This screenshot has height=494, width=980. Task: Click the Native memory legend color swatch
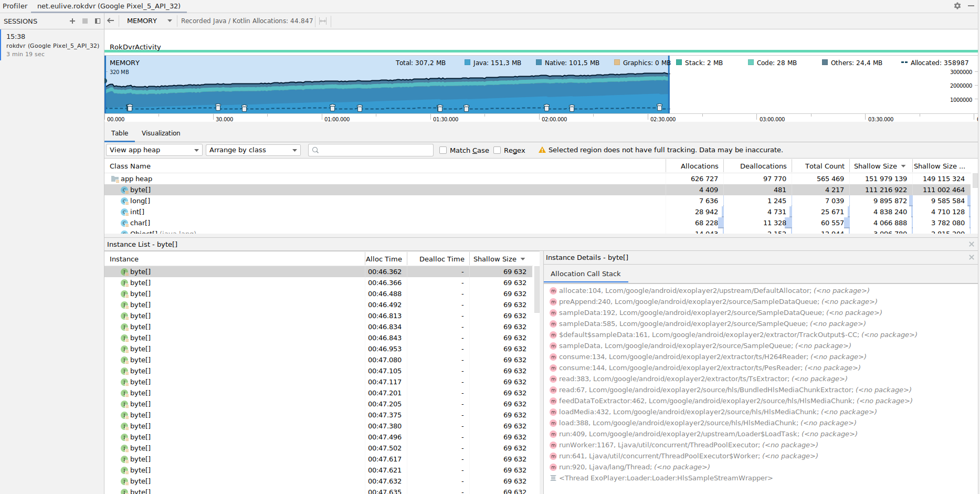pyautogui.click(x=539, y=63)
